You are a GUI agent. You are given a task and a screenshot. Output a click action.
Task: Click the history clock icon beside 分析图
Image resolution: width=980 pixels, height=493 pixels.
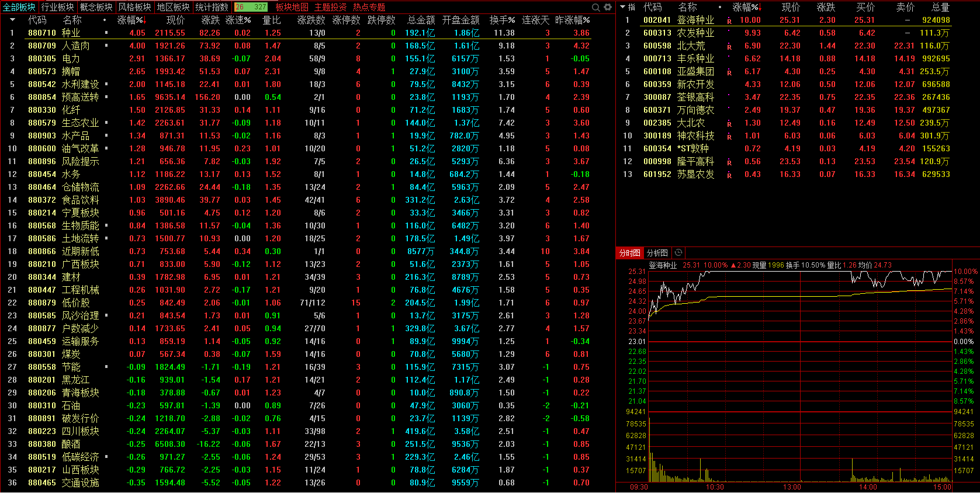coord(678,253)
